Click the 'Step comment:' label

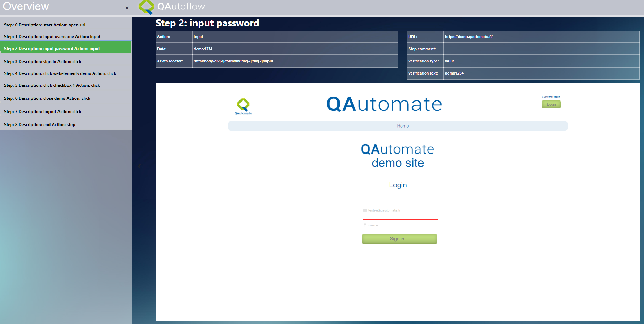click(422, 49)
